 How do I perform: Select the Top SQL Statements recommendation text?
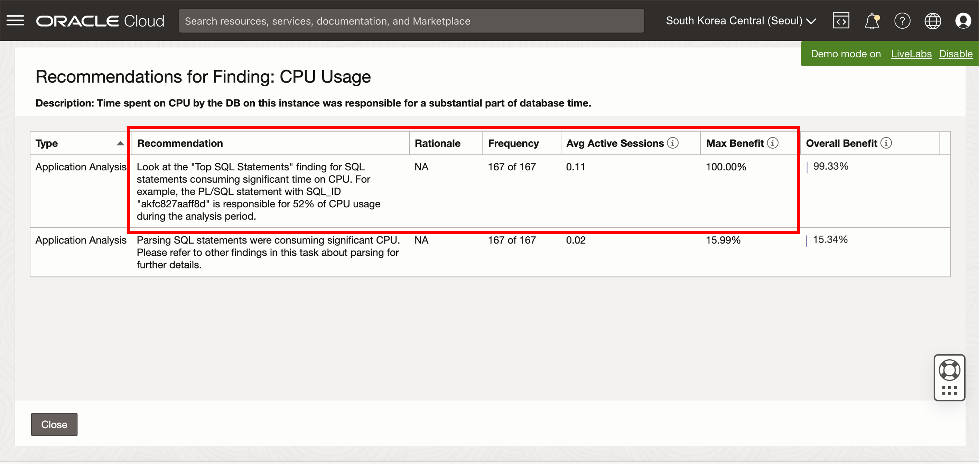258,191
